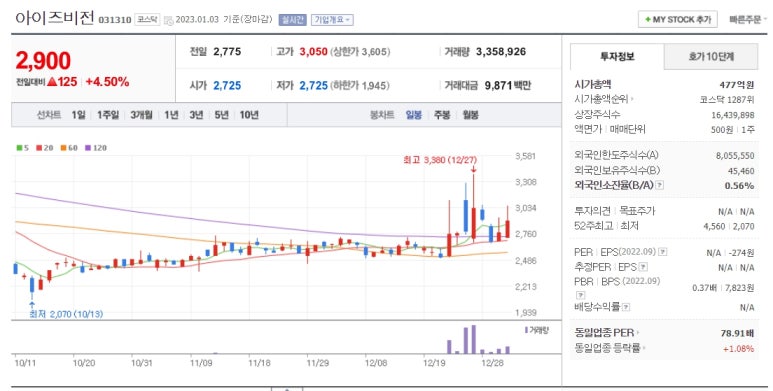Image resolution: width=773 pixels, height=391 pixels.
Task: Click the 동일업종 등락률 value +1.08%
Action: click(738, 349)
